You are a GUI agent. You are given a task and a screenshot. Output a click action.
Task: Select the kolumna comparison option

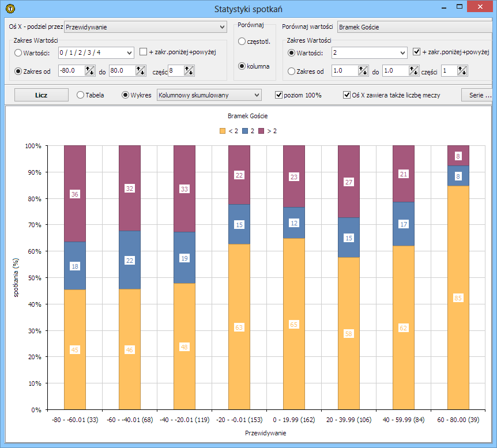[x=242, y=66]
